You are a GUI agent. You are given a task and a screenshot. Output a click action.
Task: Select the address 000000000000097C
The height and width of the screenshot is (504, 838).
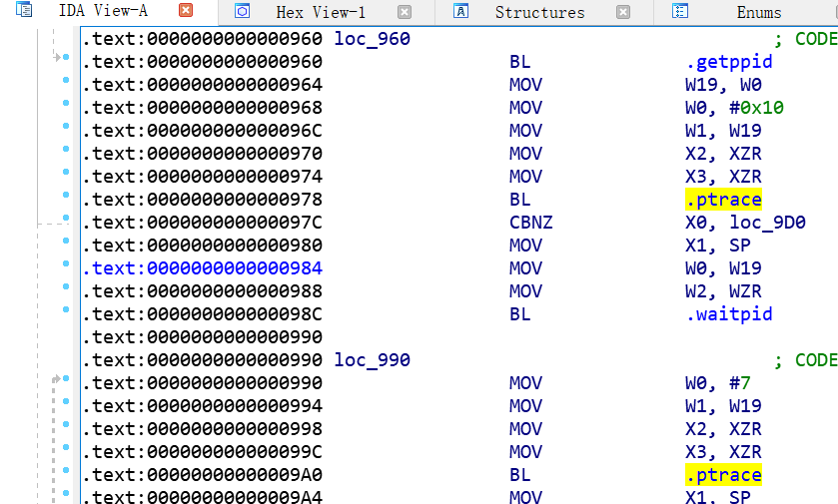coord(235,223)
